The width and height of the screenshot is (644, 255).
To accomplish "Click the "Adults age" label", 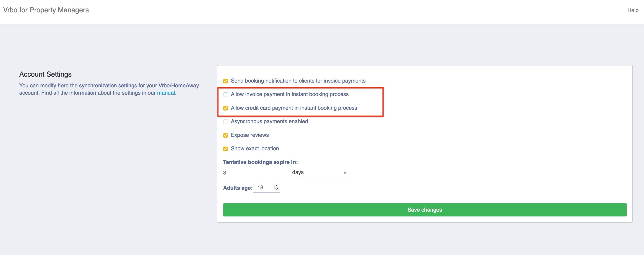I will click(x=237, y=187).
